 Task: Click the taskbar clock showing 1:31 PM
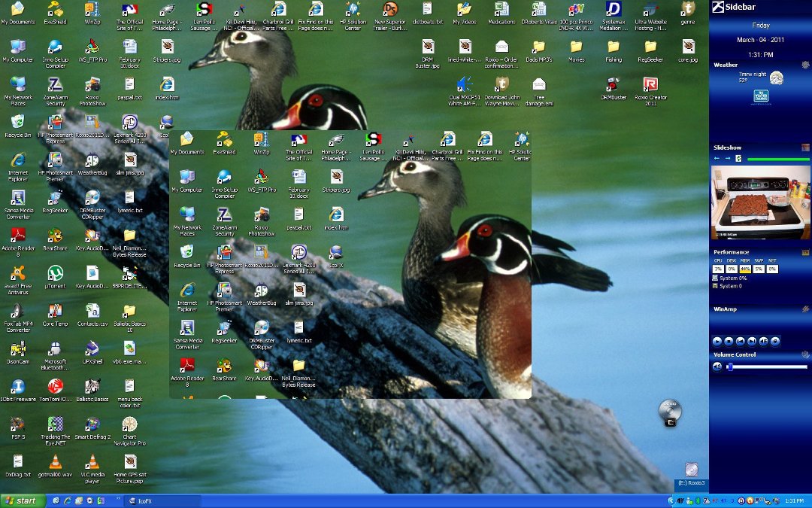coord(795,500)
